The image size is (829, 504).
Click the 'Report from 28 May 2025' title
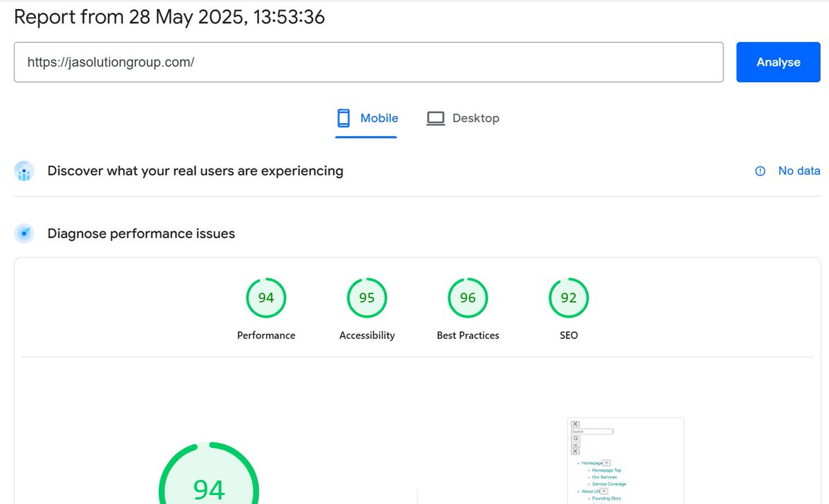pos(169,17)
